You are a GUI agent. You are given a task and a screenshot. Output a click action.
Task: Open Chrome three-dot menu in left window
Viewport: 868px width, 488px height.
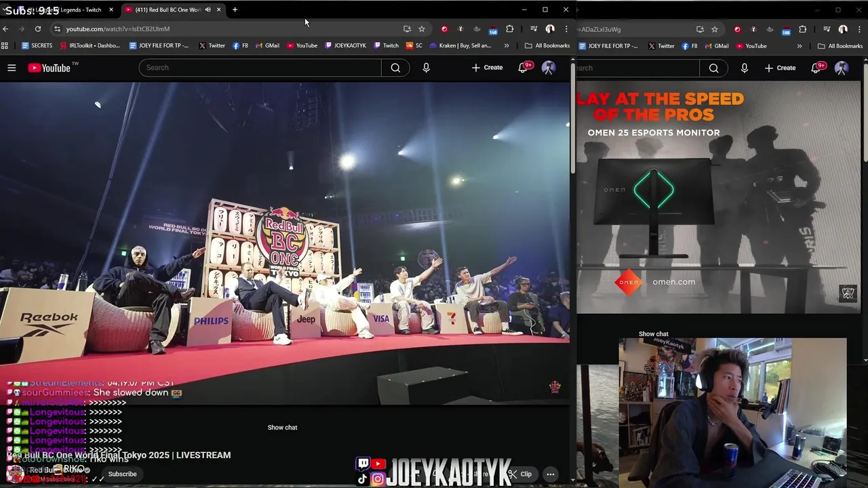point(566,29)
